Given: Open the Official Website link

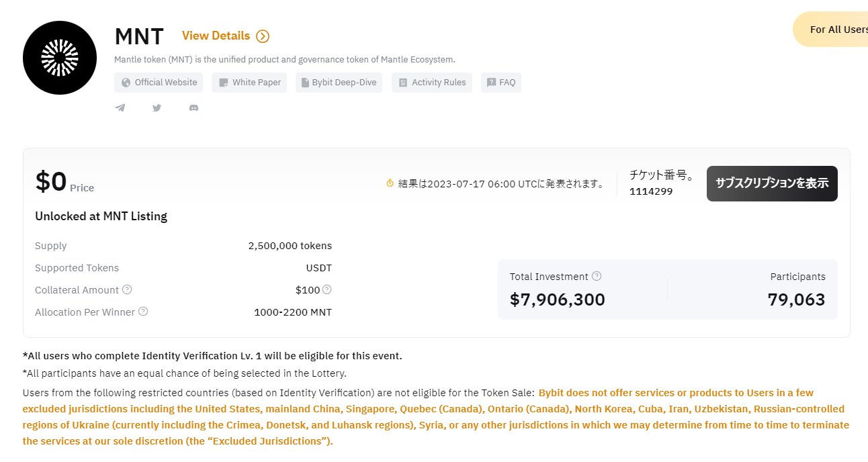Looking at the screenshot, I should (x=159, y=83).
